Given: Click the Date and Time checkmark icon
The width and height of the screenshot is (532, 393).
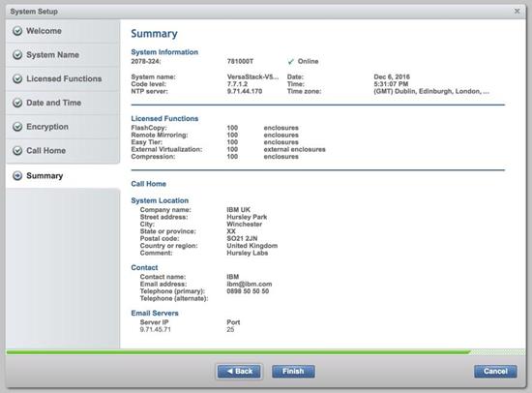Looking at the screenshot, I should (17, 103).
